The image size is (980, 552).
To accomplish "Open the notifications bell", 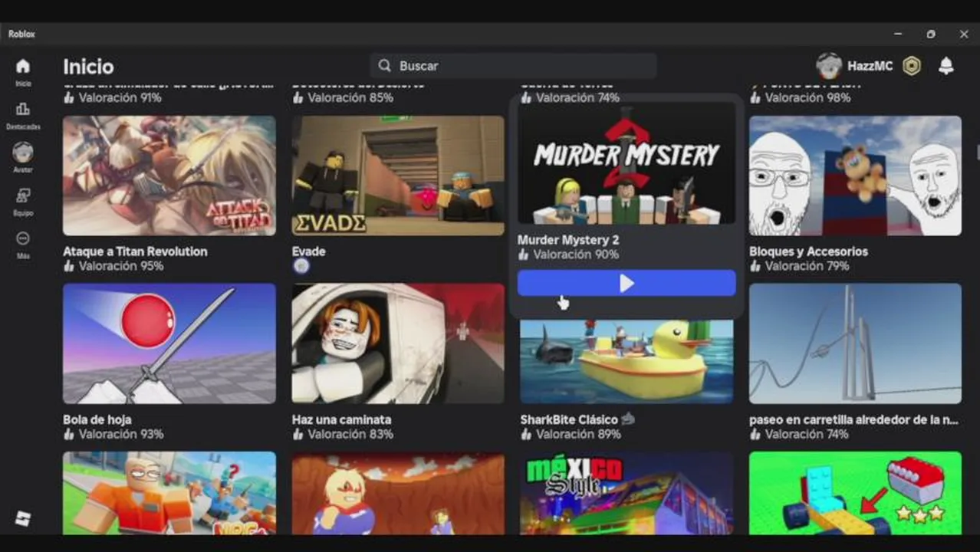I will point(946,66).
